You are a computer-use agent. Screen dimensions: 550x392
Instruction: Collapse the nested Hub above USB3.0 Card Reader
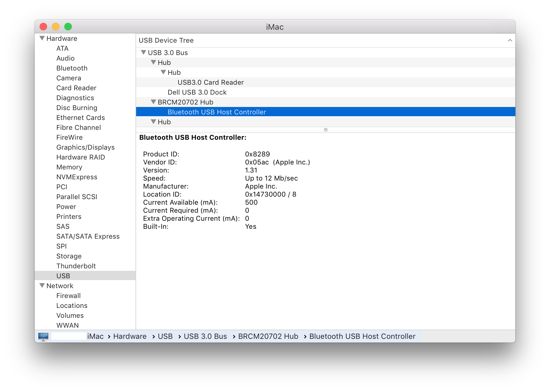[x=163, y=72]
